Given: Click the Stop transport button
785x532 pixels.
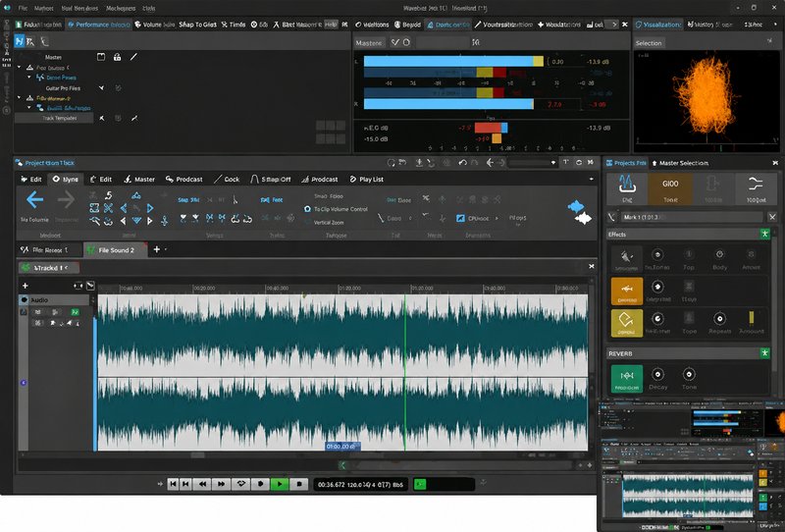Looking at the screenshot, I should click(299, 484).
